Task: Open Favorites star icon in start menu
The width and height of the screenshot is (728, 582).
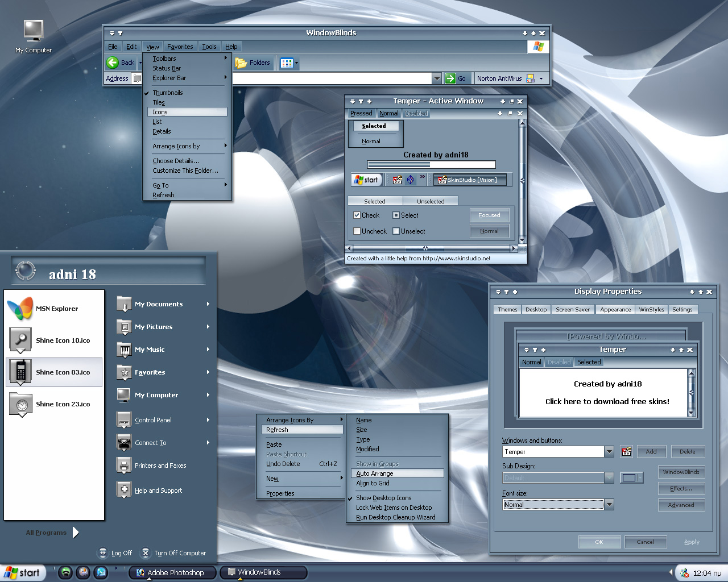Action: (x=124, y=372)
